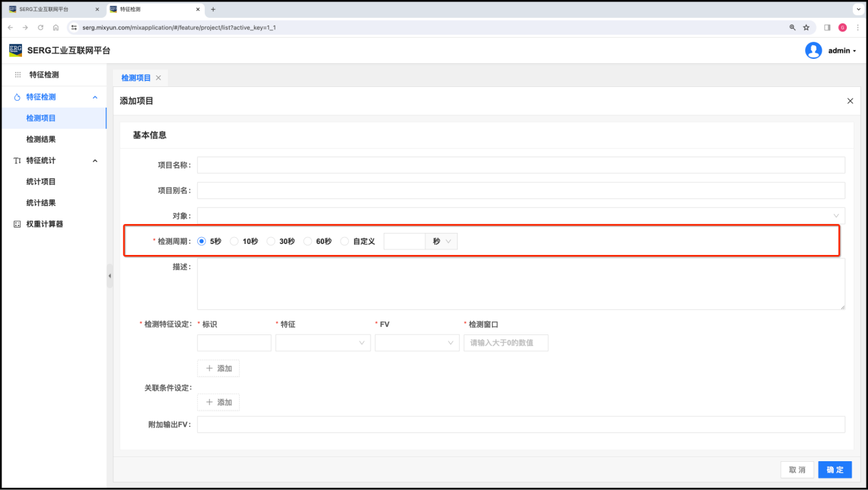Click the browser home icon
The height and width of the screenshot is (490, 868).
[56, 27]
